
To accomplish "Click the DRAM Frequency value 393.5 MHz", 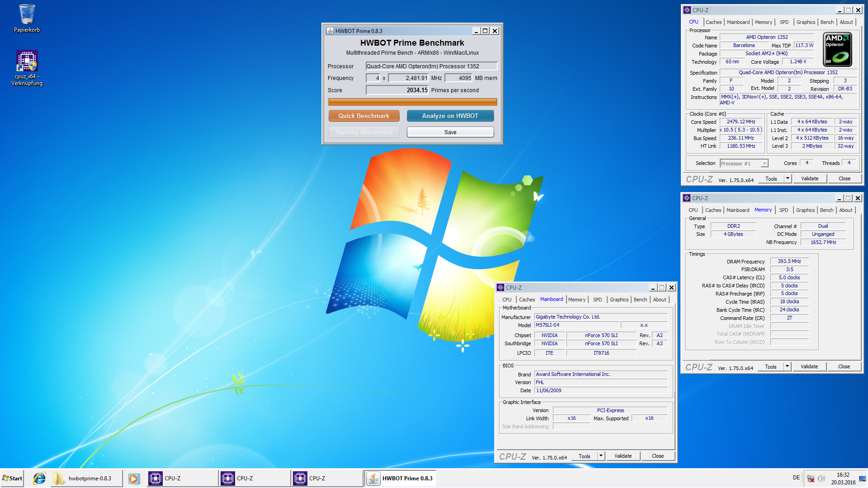I will point(789,261).
